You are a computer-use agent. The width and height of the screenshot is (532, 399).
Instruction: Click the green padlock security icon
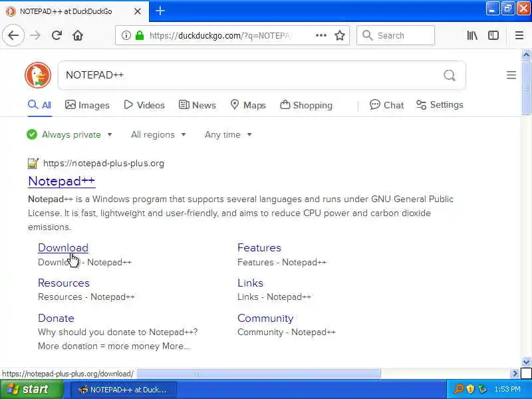pos(140,35)
